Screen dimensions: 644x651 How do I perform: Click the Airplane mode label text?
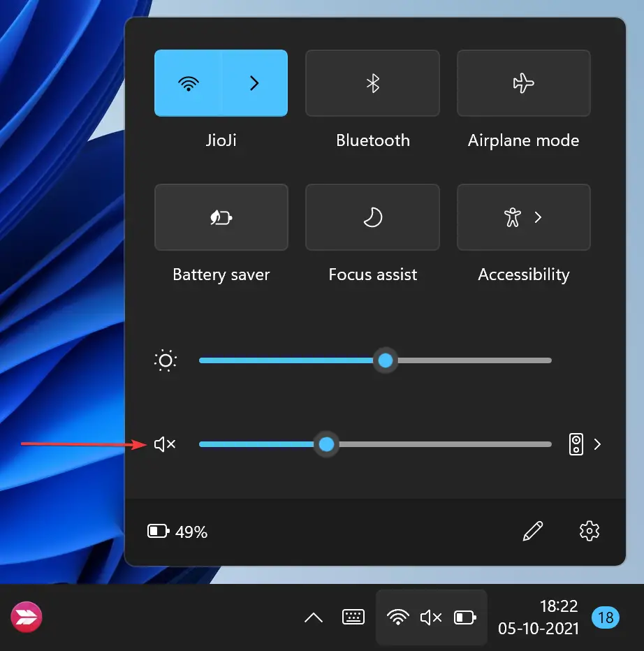(524, 140)
